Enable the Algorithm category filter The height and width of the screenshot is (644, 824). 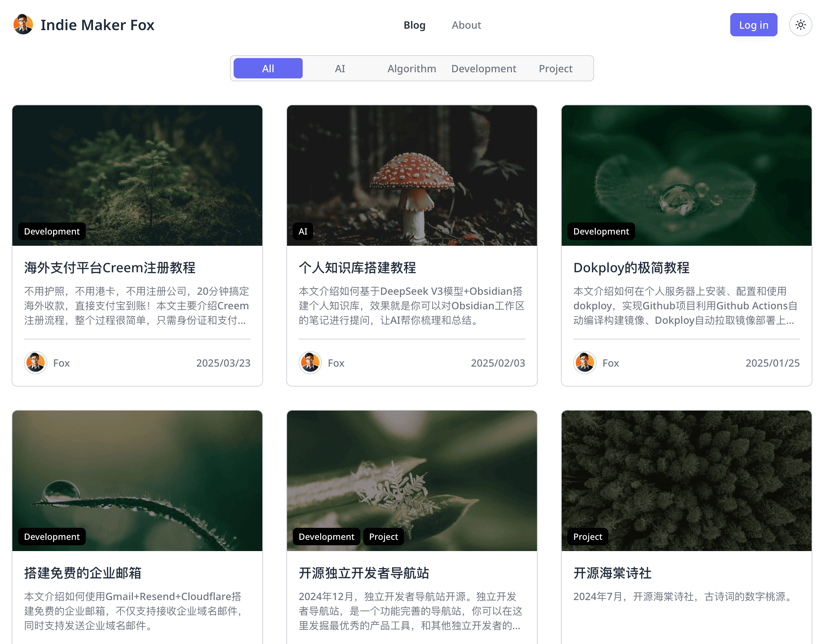412,68
